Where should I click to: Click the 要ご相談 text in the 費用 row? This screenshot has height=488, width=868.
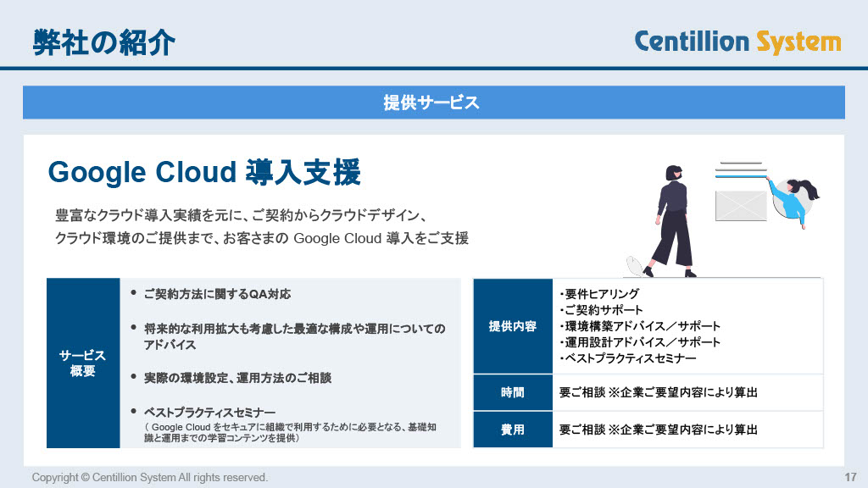[581, 430]
